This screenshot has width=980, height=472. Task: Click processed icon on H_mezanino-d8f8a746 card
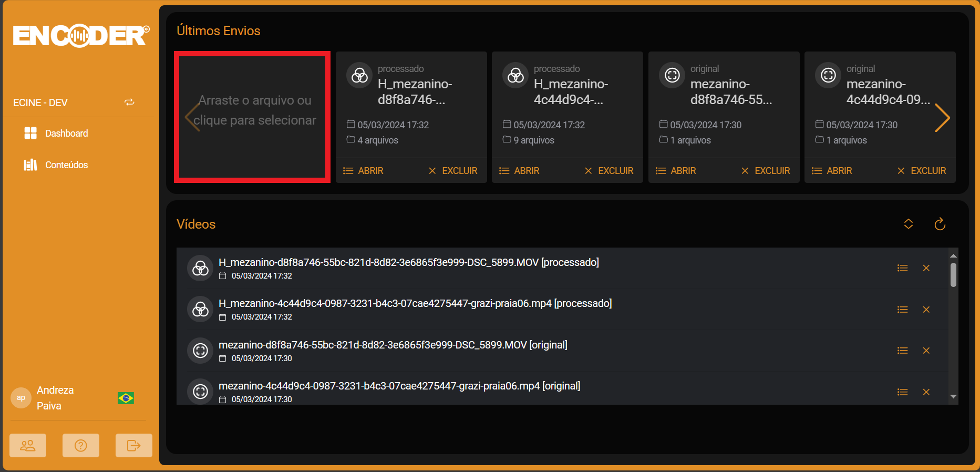pyautogui.click(x=359, y=76)
